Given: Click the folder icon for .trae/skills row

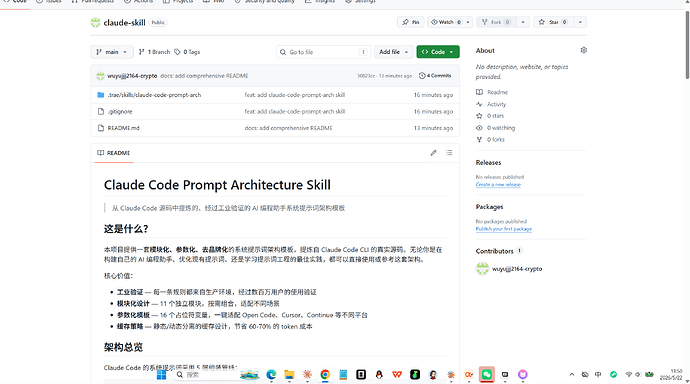Looking at the screenshot, I should click(101, 95).
